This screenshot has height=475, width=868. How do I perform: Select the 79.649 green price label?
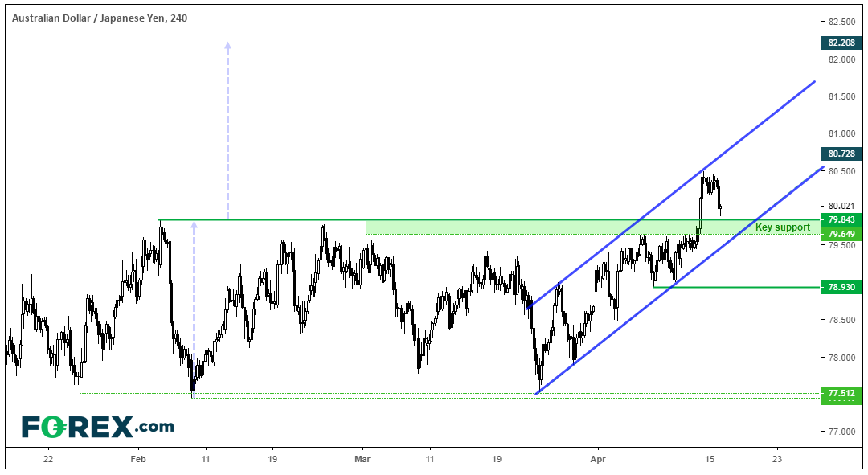tap(841, 234)
